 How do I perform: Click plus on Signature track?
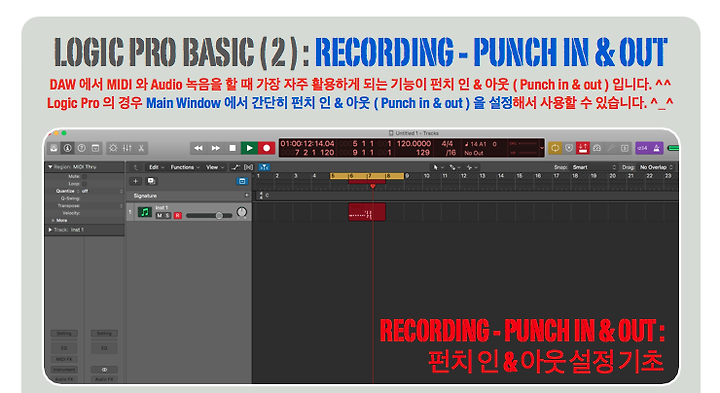click(x=247, y=196)
